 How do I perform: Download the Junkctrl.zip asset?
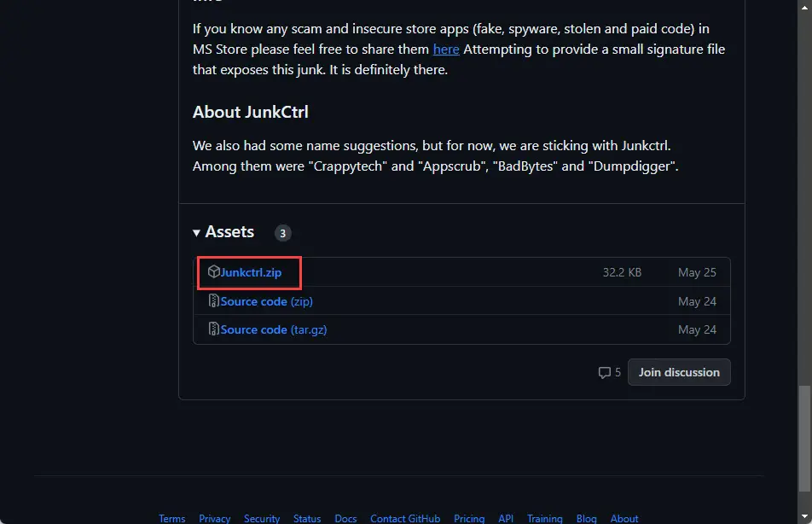(x=251, y=272)
